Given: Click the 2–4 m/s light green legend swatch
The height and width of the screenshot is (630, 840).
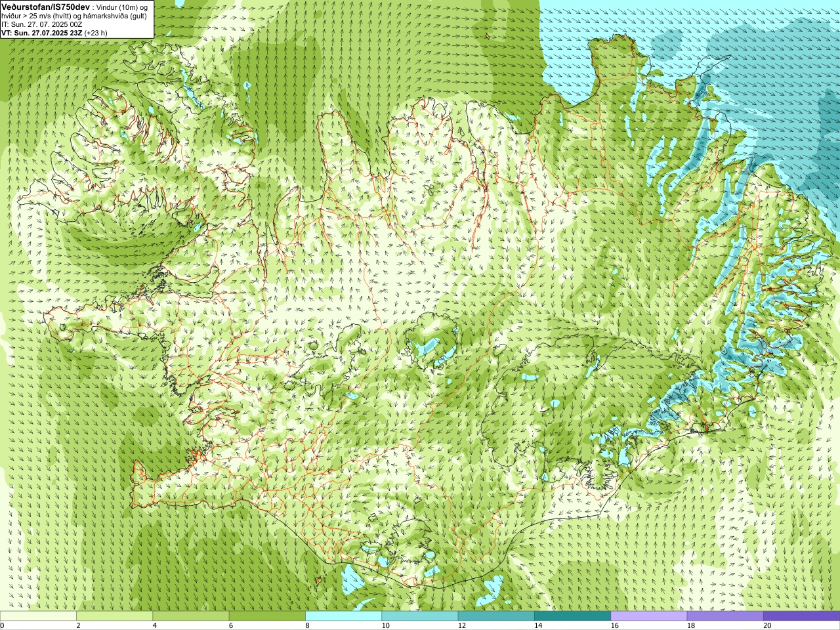Looking at the screenshot, I should (x=114, y=616).
